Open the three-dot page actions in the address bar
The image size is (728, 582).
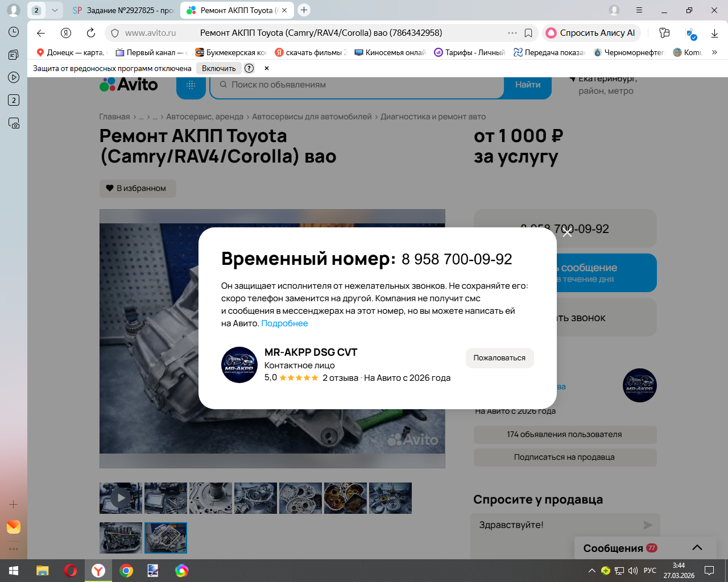512,33
